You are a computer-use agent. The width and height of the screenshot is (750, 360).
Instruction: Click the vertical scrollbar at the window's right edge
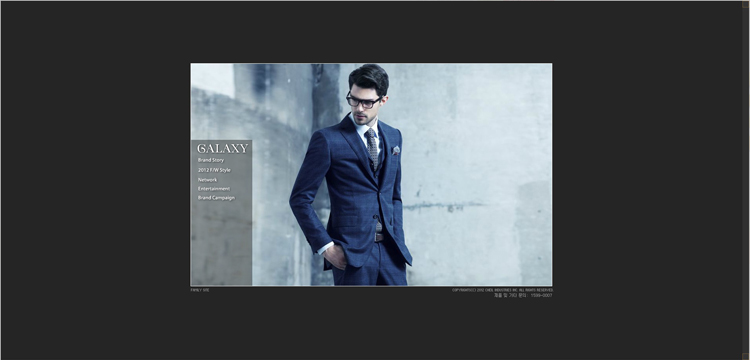(746, 180)
